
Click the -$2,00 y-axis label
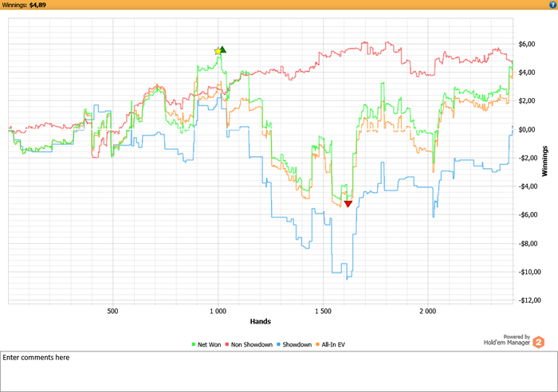pos(526,158)
